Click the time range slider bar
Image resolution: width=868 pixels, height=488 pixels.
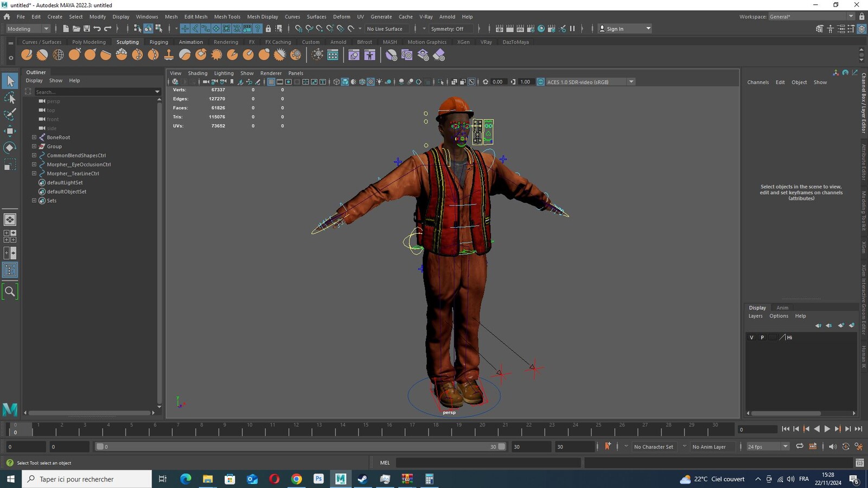coord(301,447)
